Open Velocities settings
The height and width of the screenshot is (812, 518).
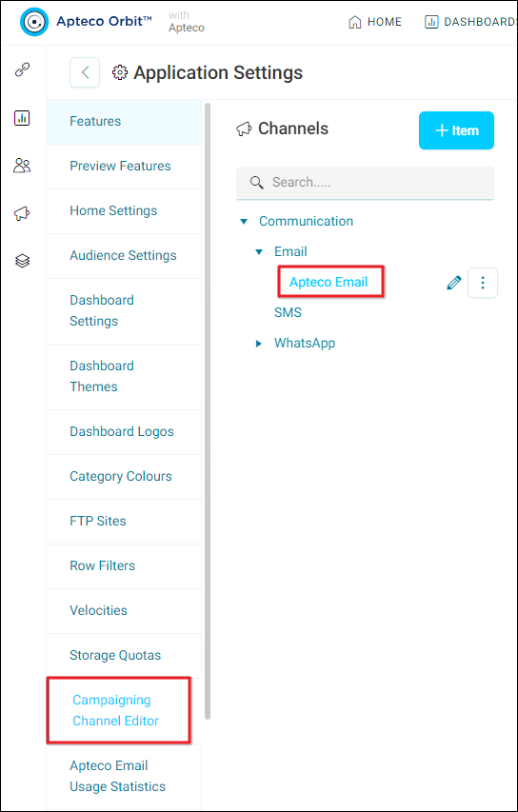point(124,611)
